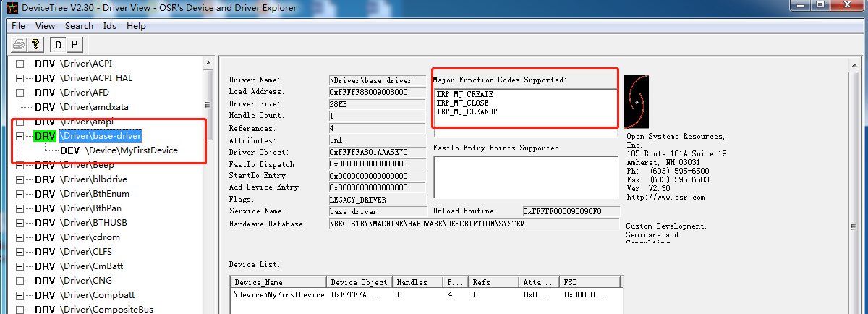
Task: Click the DRV icon of \Driver\base-driver
Action: point(45,136)
